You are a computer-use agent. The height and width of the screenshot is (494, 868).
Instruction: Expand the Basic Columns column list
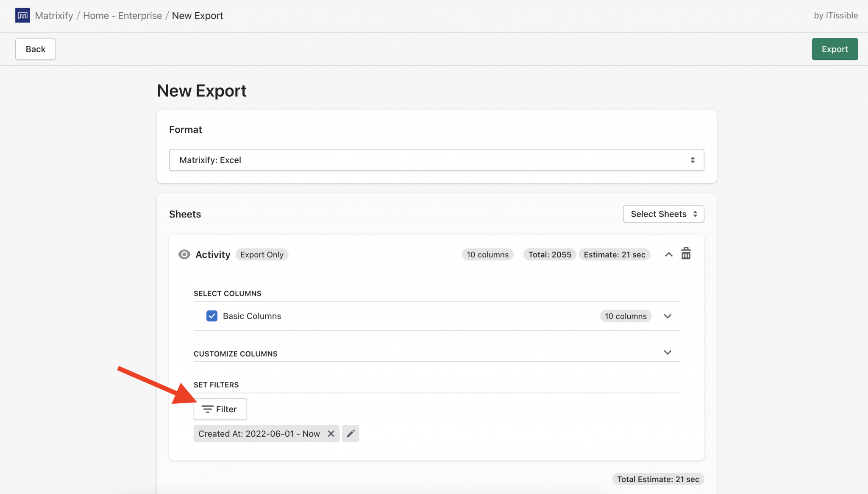668,316
